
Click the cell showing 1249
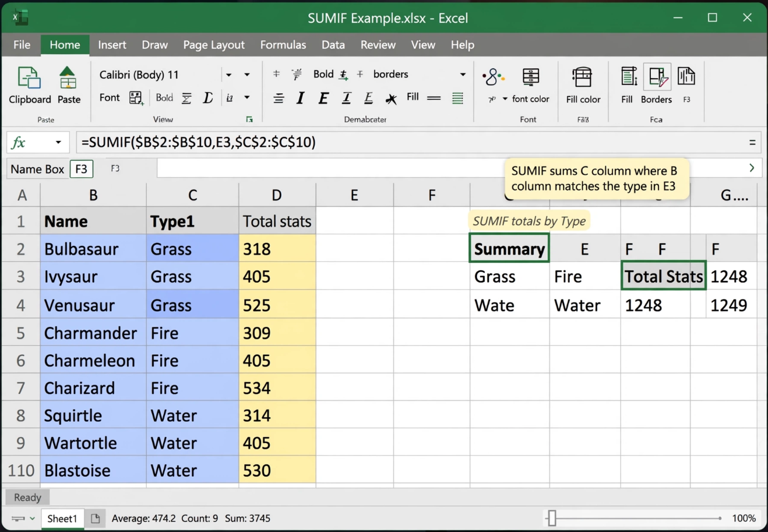click(x=731, y=305)
